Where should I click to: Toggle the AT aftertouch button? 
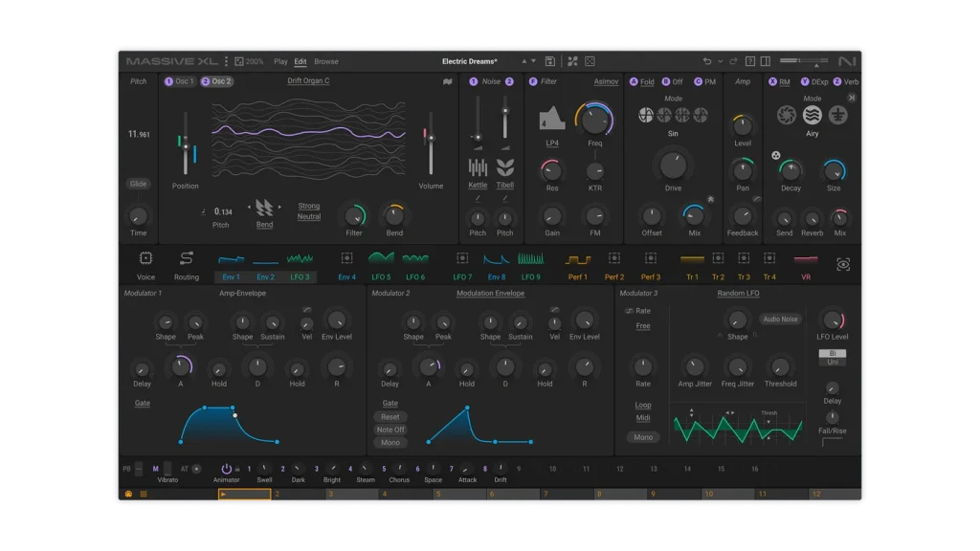(196, 469)
